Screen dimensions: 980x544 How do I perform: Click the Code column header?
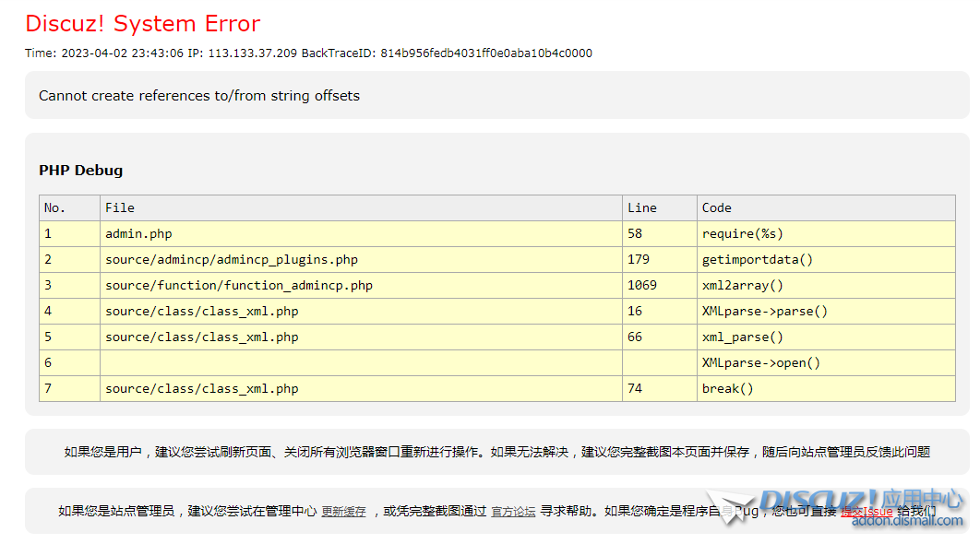point(716,208)
